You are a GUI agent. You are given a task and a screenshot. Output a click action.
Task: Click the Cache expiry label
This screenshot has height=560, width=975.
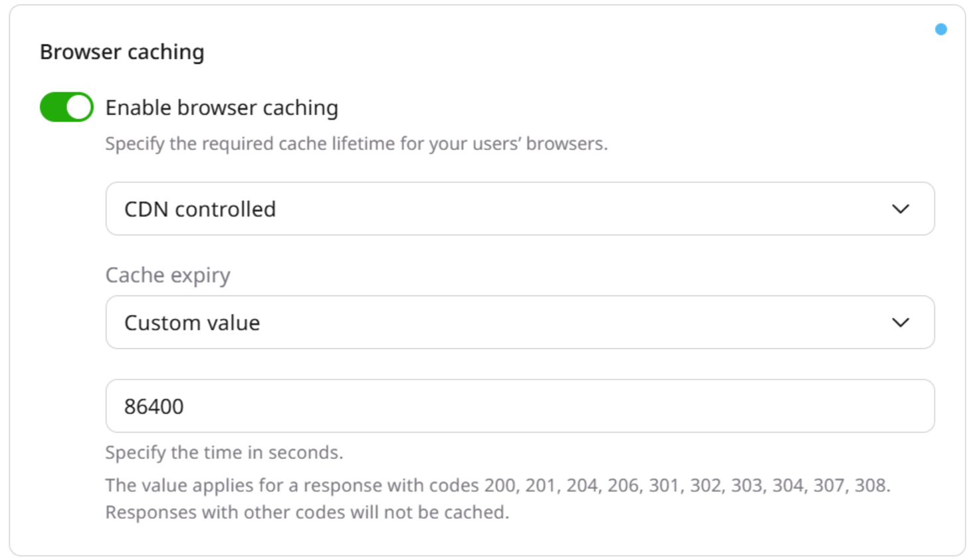(167, 274)
